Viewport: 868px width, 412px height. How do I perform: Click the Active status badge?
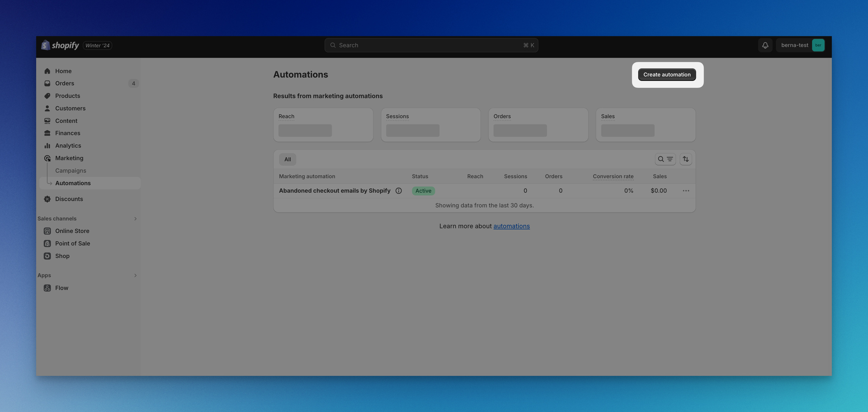(423, 191)
